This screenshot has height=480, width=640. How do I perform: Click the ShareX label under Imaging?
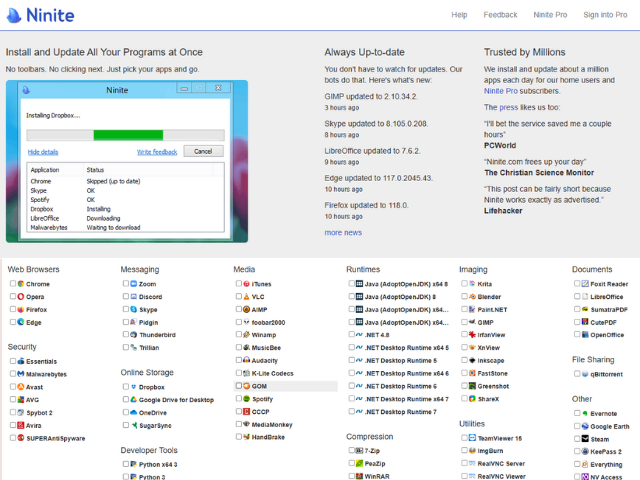[x=488, y=399]
